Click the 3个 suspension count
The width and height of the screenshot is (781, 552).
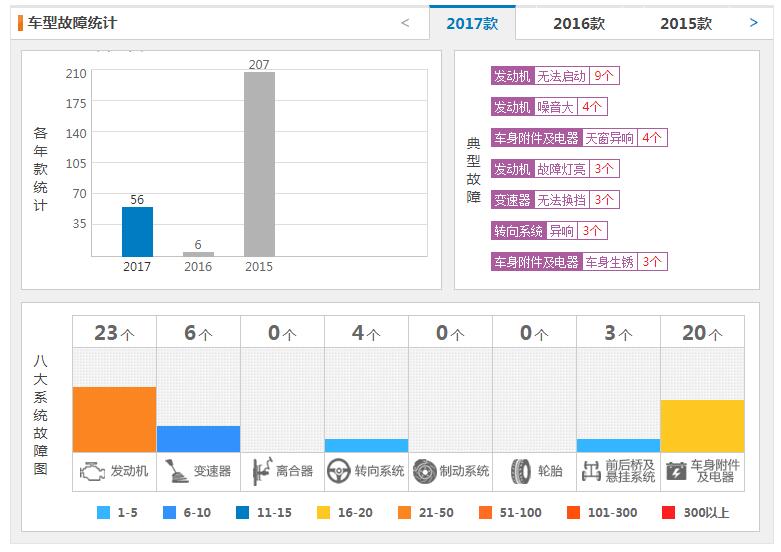618,333
